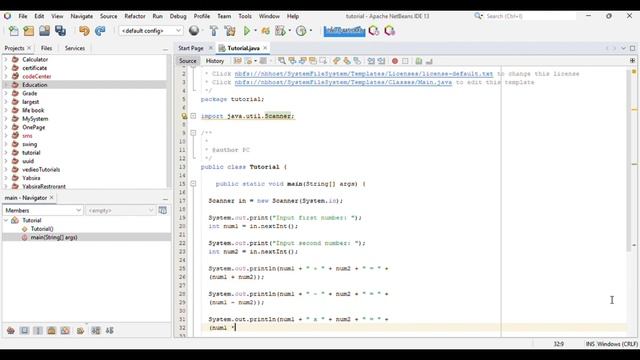The image size is (640, 360).
Task: Click the Last Edit icon in editor toolbar
Action: 238,61
